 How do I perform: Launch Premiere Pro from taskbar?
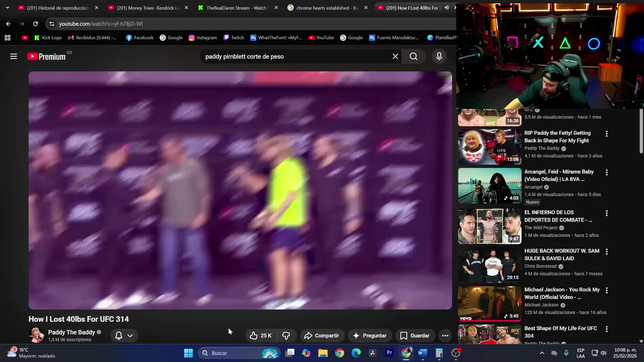[x=389, y=353]
